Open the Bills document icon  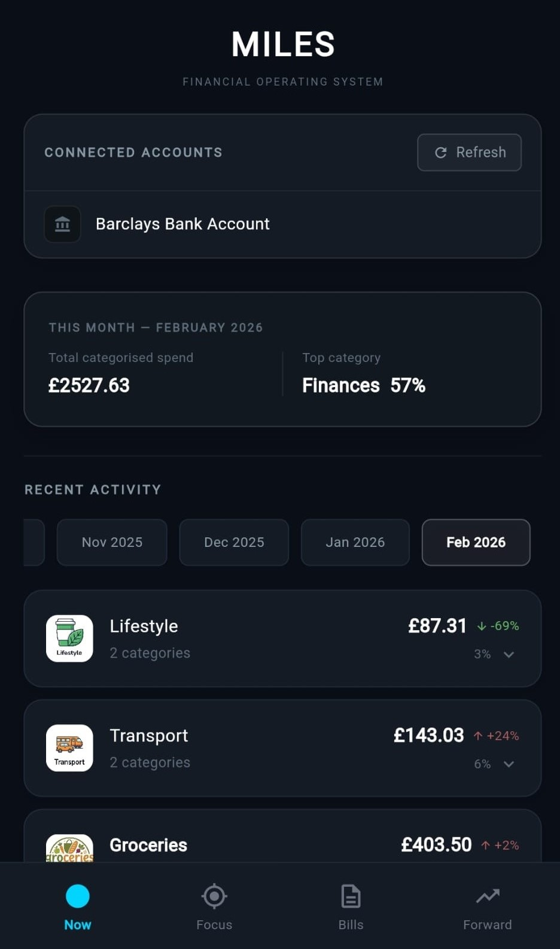(x=351, y=896)
